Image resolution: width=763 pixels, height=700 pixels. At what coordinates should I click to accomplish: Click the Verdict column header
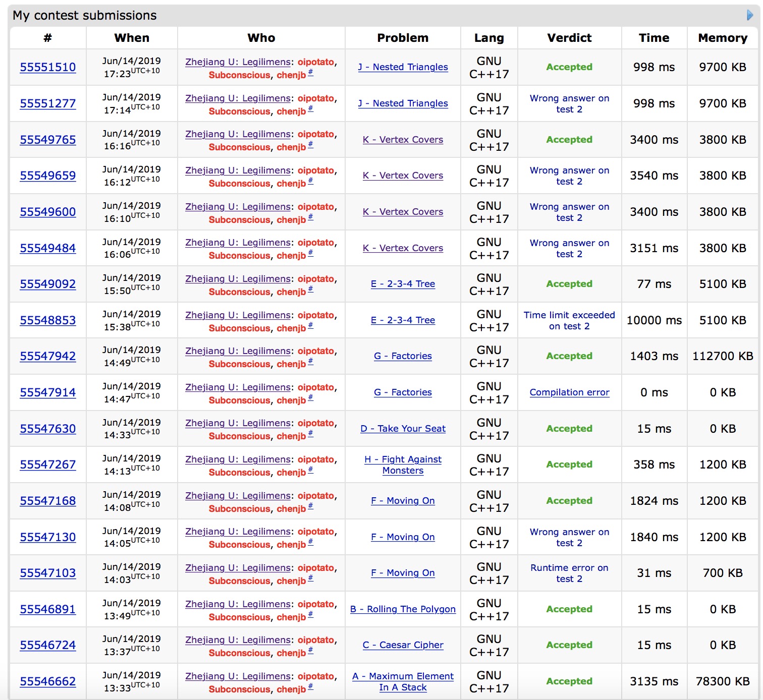click(x=569, y=38)
